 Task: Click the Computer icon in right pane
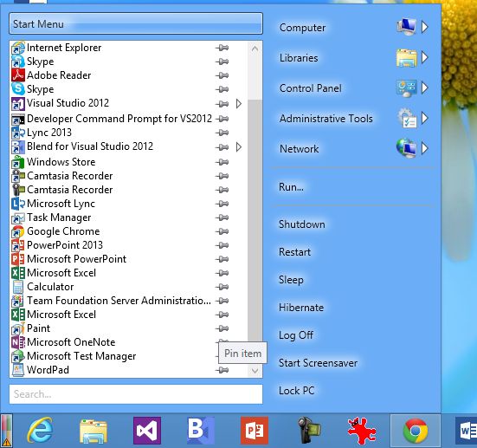point(406,27)
